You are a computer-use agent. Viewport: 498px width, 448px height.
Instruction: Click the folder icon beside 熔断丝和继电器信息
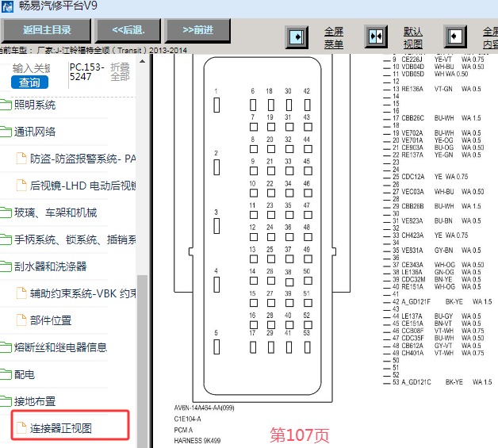6,347
